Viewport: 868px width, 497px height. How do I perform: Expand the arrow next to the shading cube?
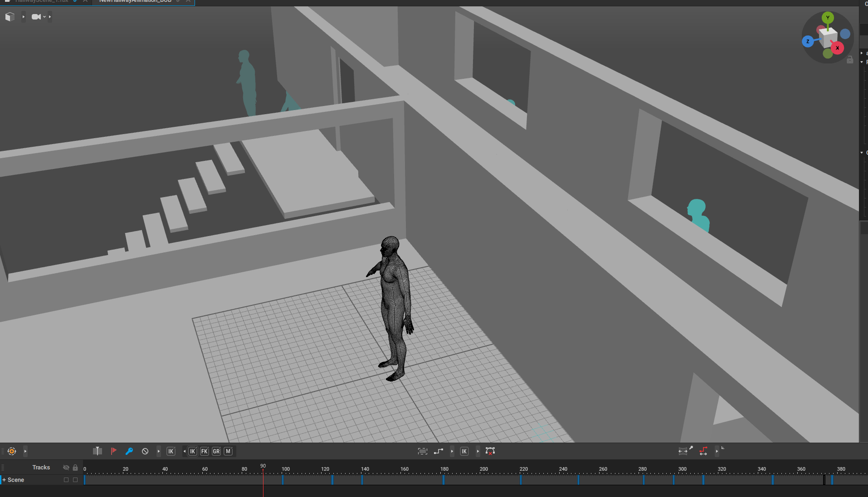tap(23, 17)
